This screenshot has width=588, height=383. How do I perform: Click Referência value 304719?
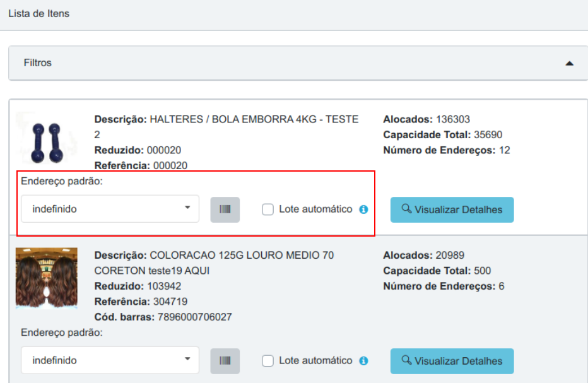(x=170, y=302)
